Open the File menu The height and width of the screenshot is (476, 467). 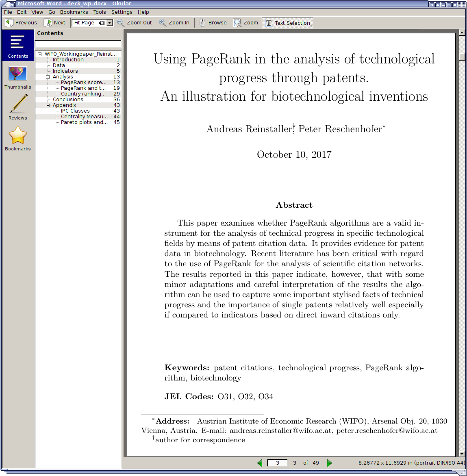(8, 12)
